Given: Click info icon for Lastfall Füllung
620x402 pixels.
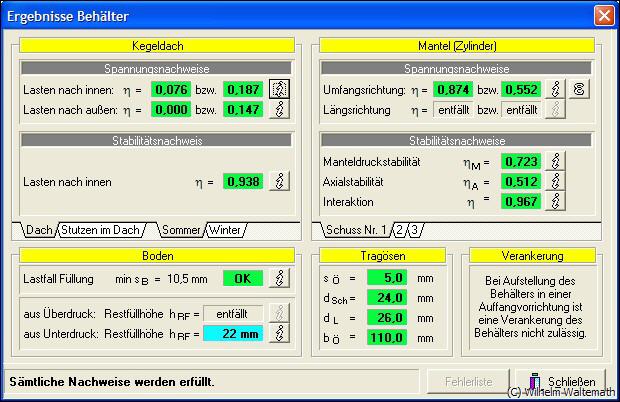Looking at the screenshot, I should [x=282, y=279].
